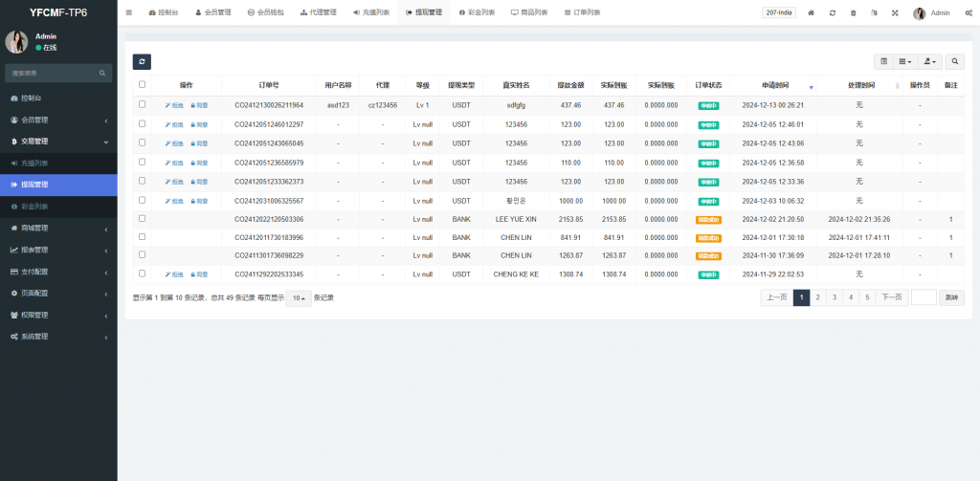Open the table search magnifier button
Viewport: 980px width, 481px height.
click(x=954, y=61)
